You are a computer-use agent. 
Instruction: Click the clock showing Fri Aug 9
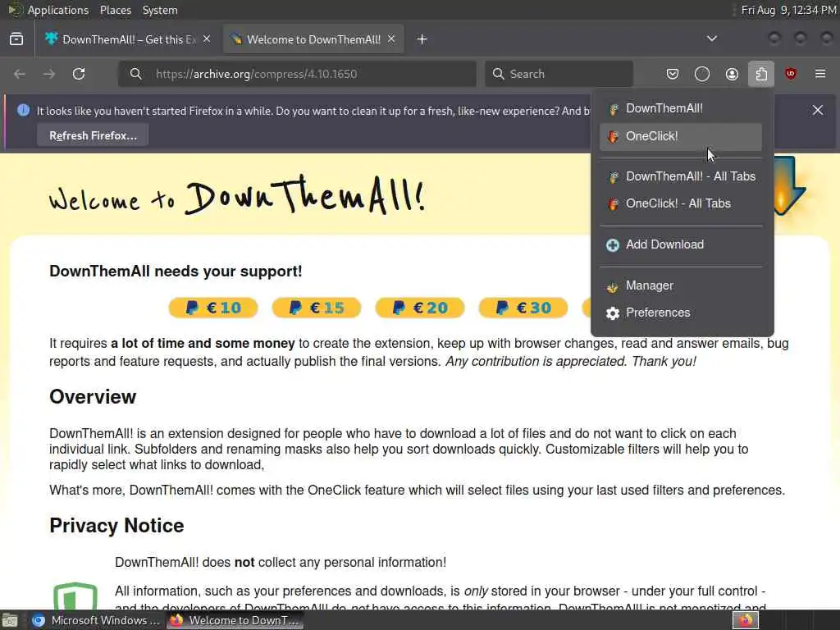click(x=788, y=10)
